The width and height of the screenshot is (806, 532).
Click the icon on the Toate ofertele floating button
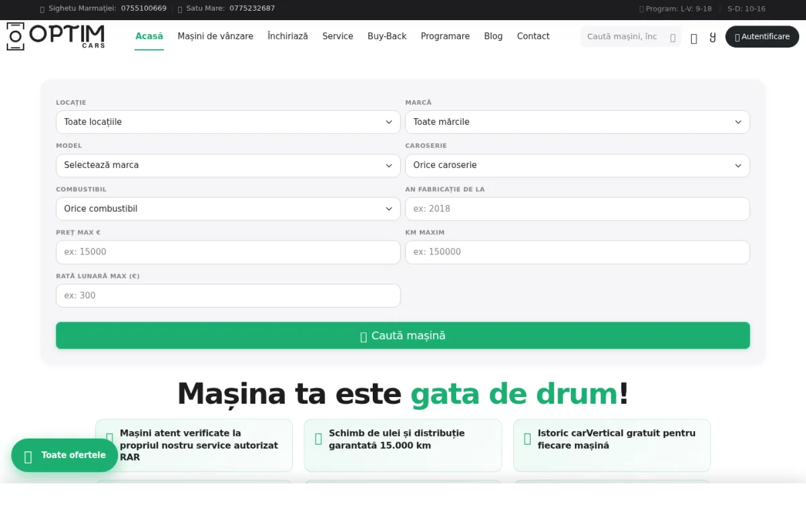28,457
